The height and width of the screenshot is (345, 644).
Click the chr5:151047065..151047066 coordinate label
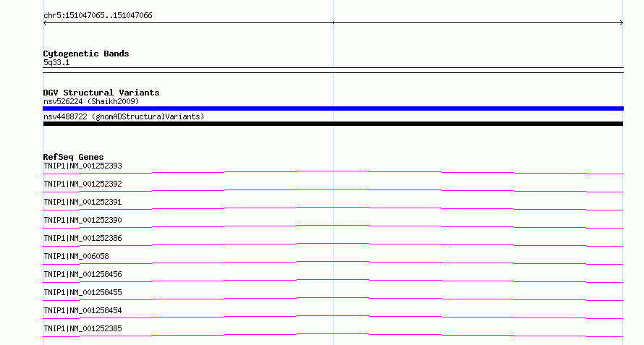(x=98, y=15)
